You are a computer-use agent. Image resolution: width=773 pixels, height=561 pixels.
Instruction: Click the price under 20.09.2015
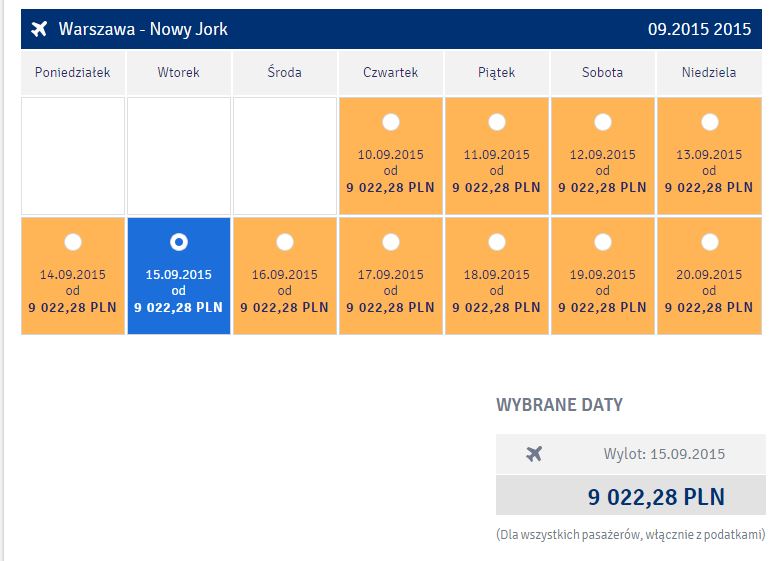coord(709,308)
